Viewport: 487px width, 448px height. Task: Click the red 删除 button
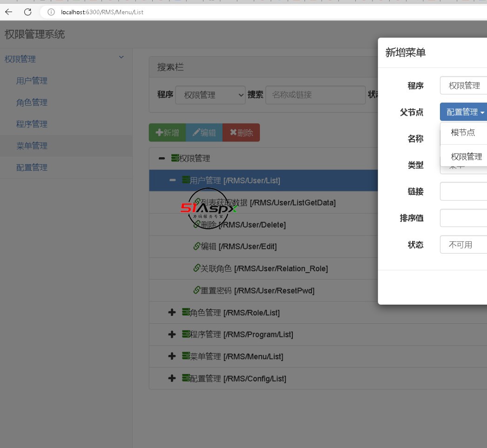tap(241, 133)
